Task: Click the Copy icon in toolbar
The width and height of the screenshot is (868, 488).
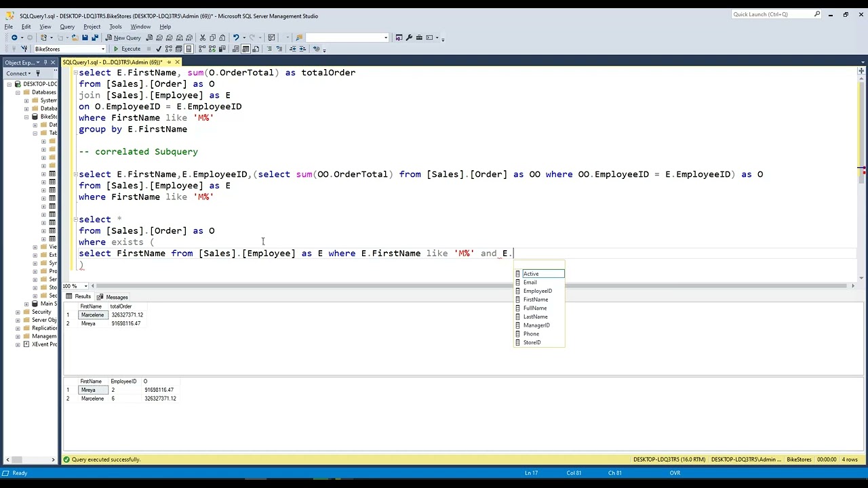Action: click(x=212, y=38)
